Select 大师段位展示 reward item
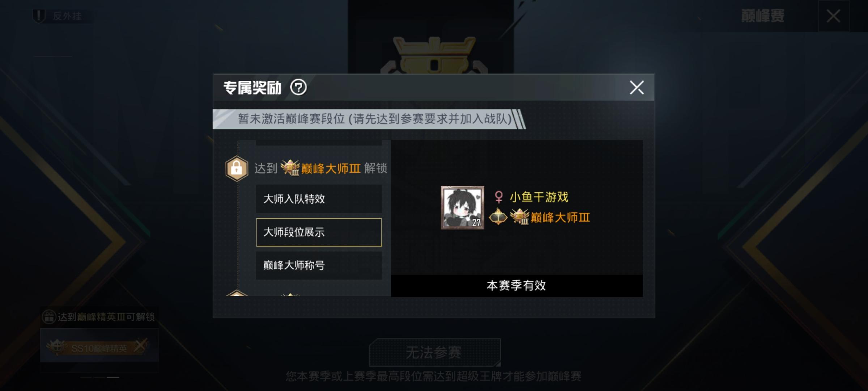This screenshot has width=868, height=391. [319, 232]
